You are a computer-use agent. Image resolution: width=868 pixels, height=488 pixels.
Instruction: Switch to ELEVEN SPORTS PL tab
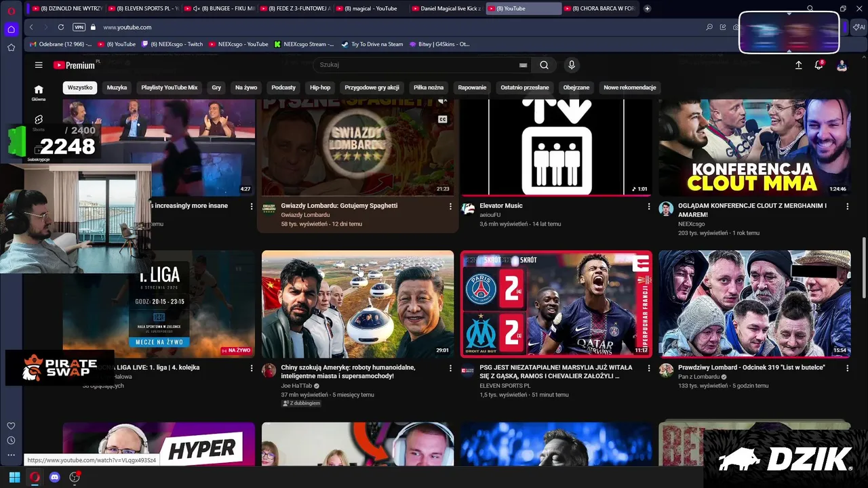[142, 9]
